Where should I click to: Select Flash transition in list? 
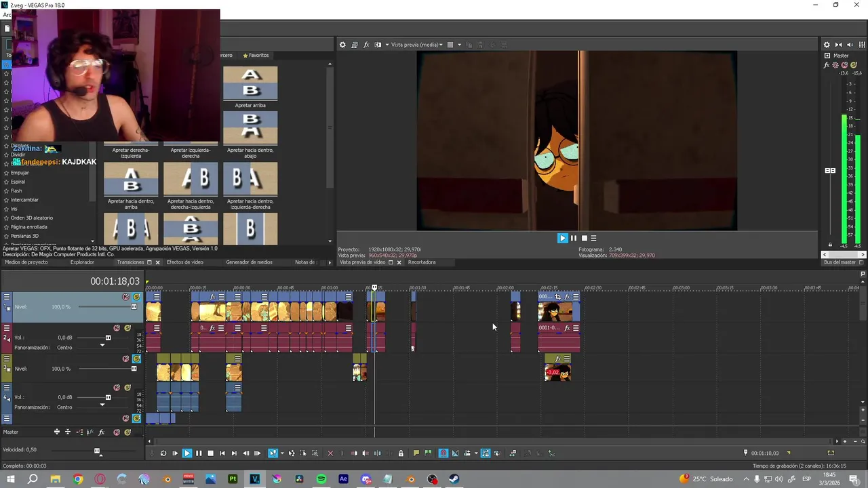(x=16, y=190)
